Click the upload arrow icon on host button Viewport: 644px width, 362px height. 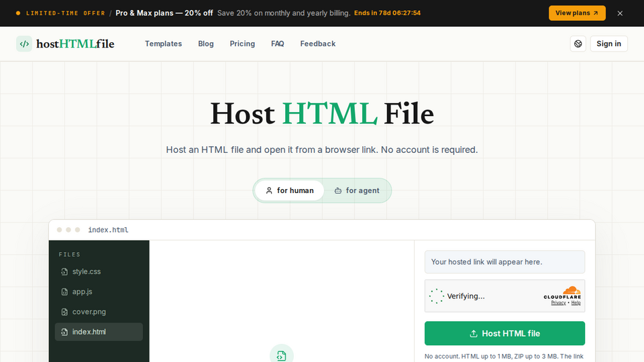474,334
